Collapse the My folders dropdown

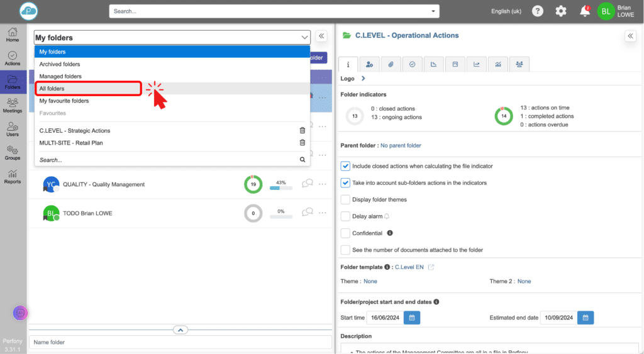click(x=305, y=38)
